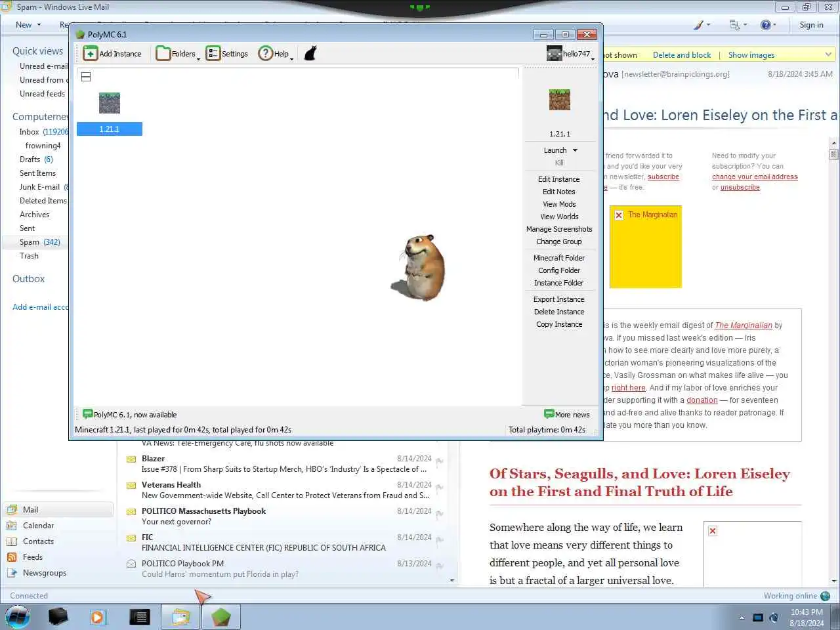840x630 pixels.
Task: Open the Spam (342) folder
Action: [x=40, y=242]
